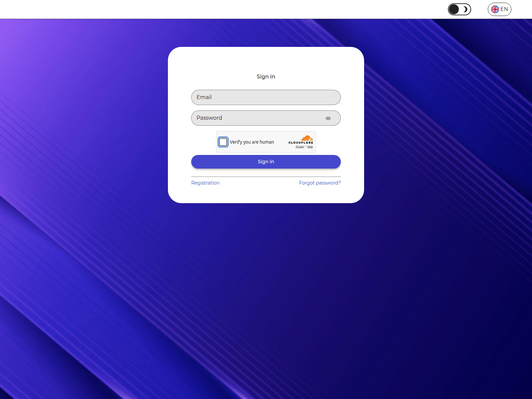Viewport: 532px width, 399px height.
Task: Click the blue Sign in button
Action: (266, 162)
